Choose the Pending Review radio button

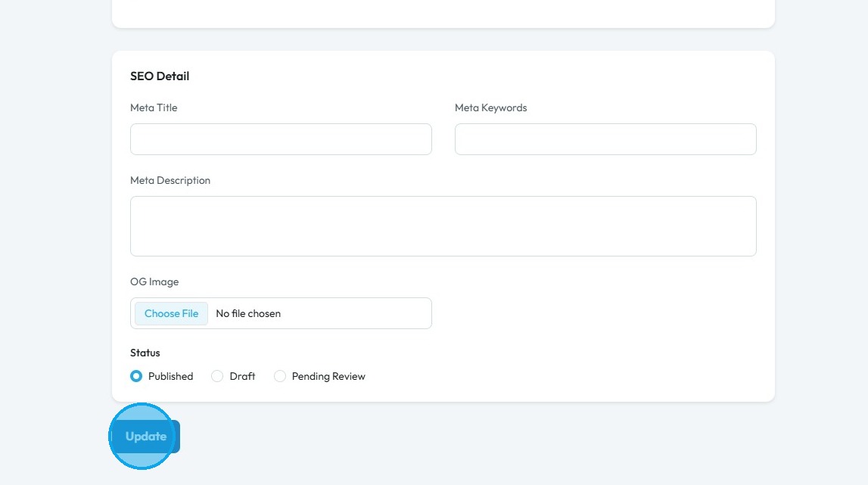tap(280, 376)
